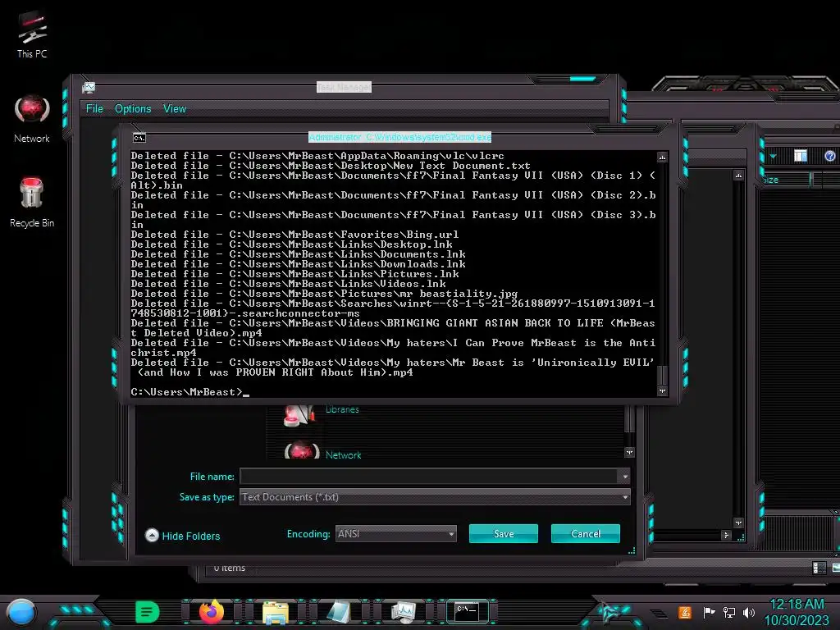Click save dialog folder list scroll-down arrow

(x=629, y=453)
